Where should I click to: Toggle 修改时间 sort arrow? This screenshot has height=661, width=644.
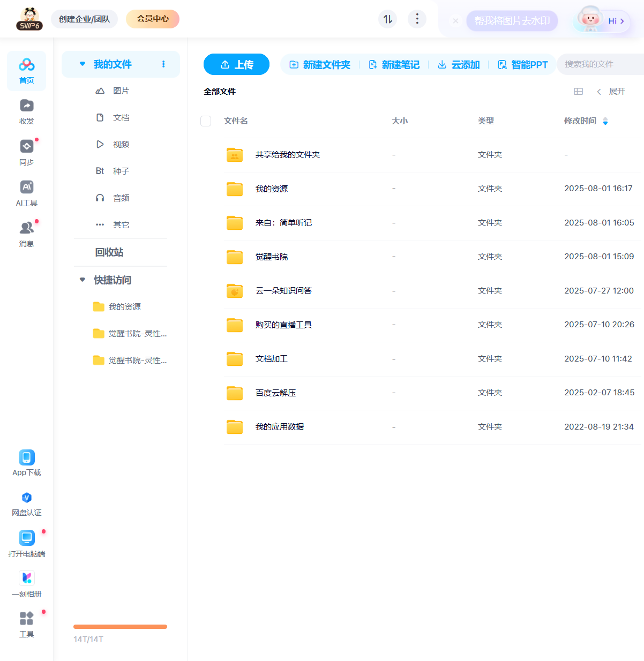(605, 121)
